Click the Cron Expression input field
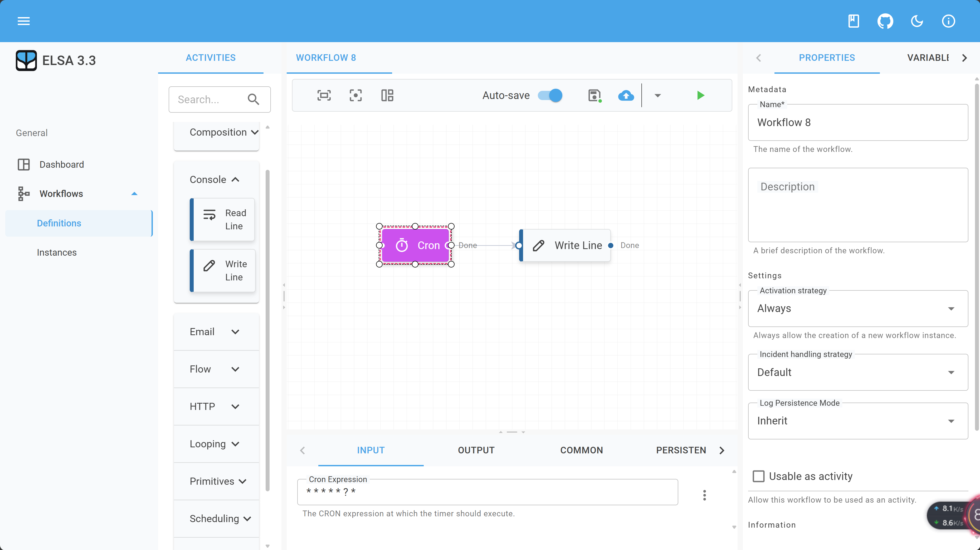 coord(487,492)
